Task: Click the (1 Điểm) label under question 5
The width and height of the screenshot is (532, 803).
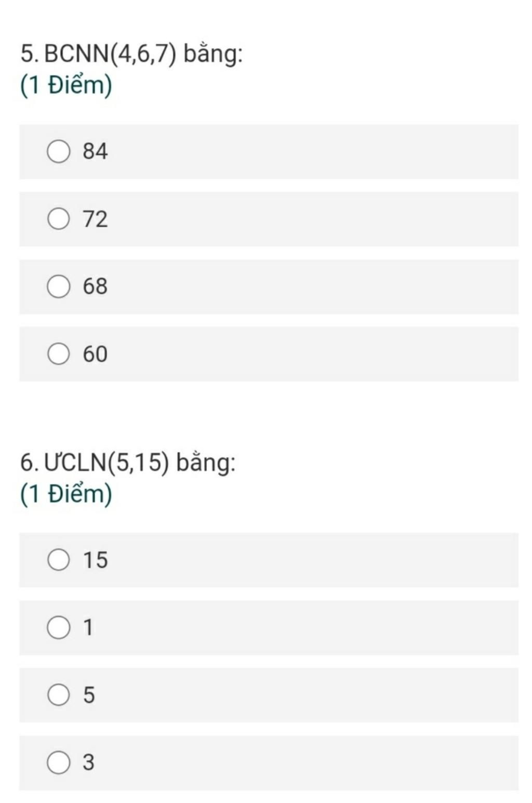Action: click(x=66, y=85)
